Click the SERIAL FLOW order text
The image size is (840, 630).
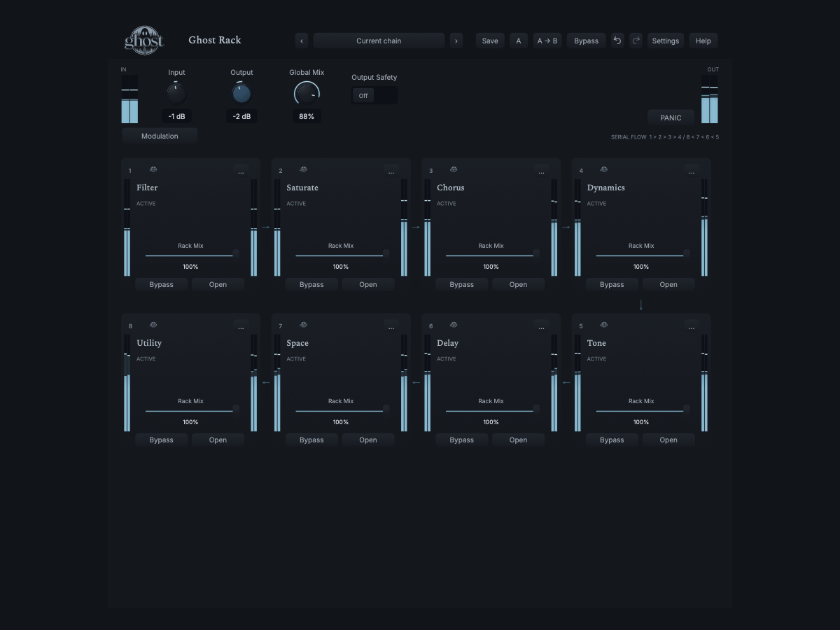click(665, 137)
